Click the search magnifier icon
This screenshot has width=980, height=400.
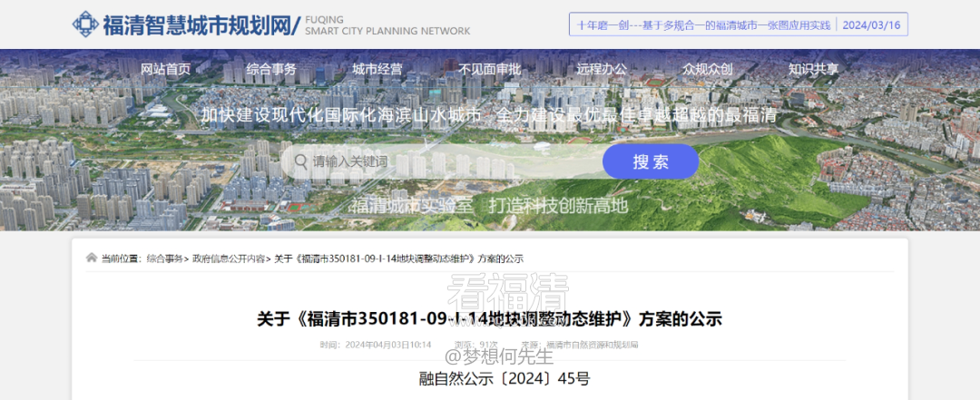299,161
